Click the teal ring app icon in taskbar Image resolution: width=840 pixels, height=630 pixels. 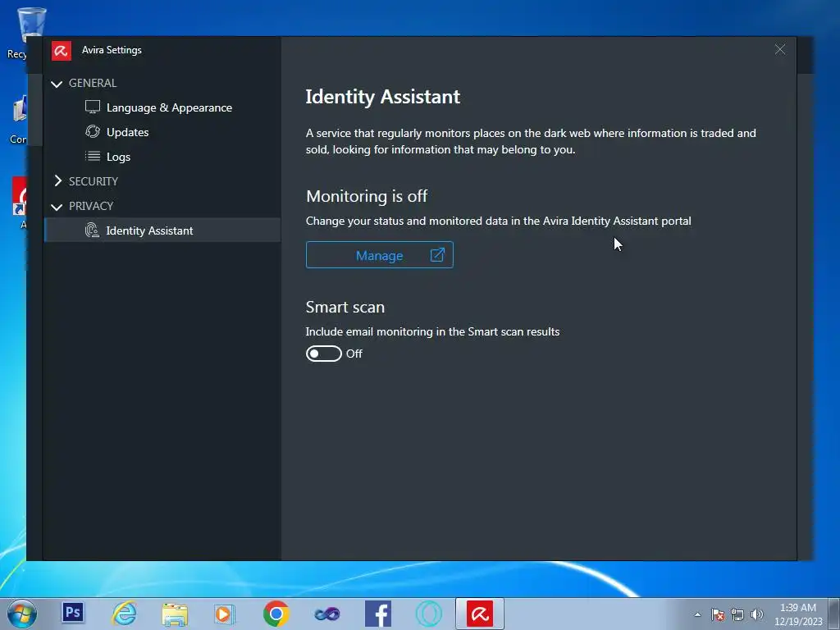click(428, 614)
